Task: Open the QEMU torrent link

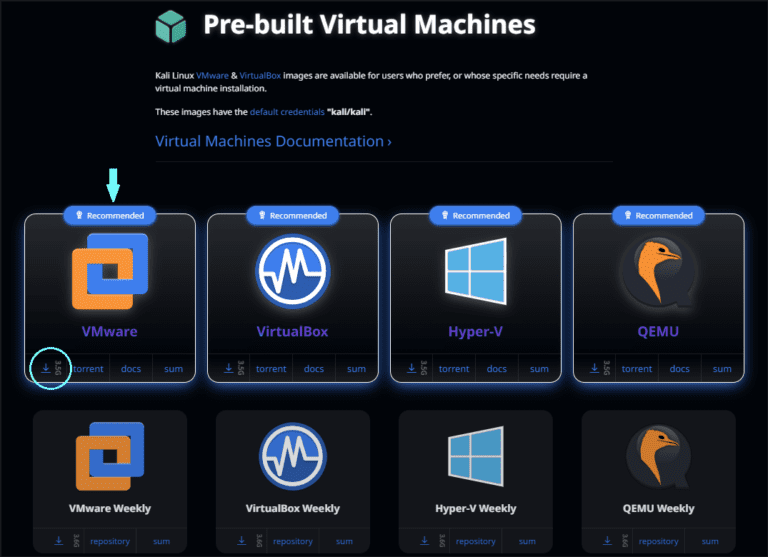Action: tap(637, 369)
